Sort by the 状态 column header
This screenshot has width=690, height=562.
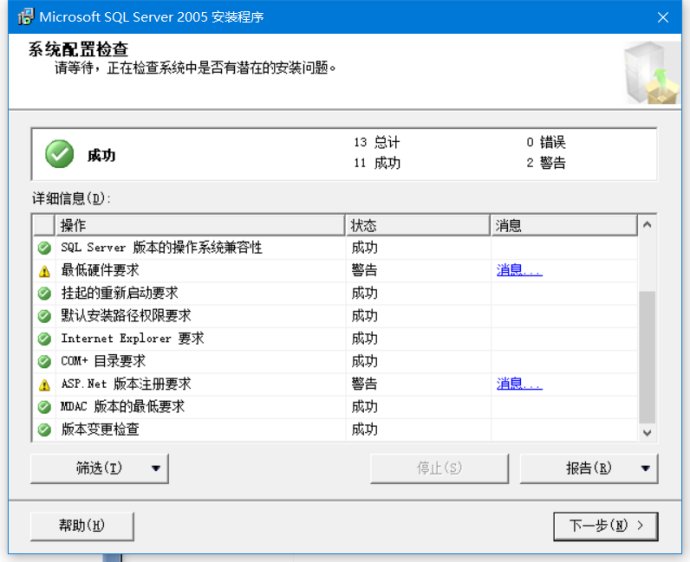coord(418,225)
